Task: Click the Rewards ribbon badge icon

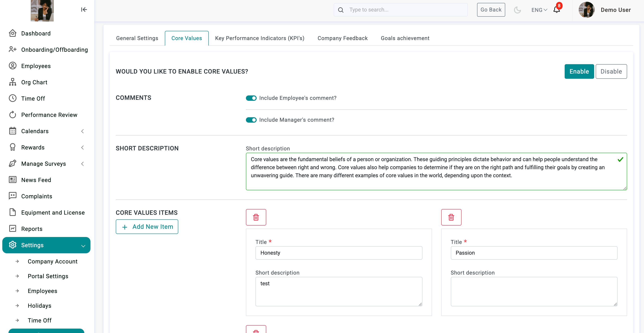Action: point(12,147)
